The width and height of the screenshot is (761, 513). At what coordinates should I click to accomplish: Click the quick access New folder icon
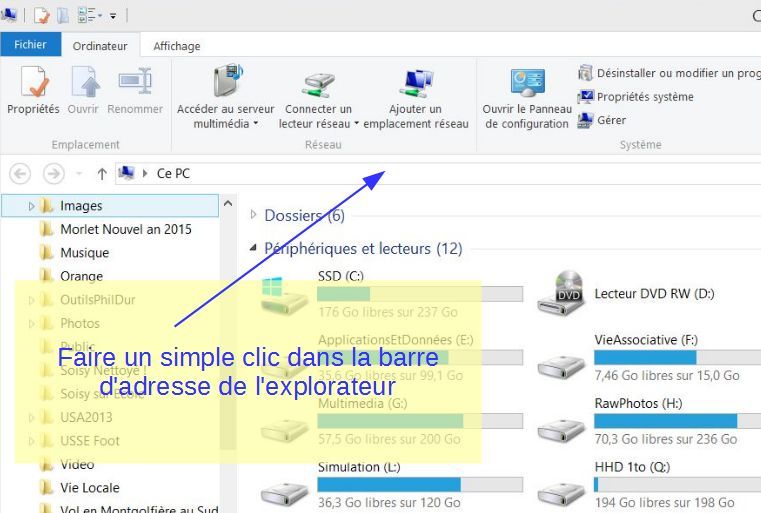[63, 16]
